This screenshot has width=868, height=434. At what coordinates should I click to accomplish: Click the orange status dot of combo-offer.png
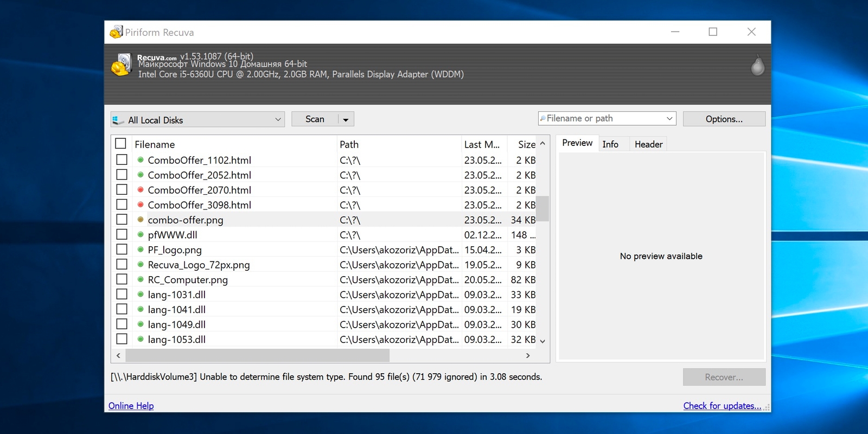pos(141,220)
